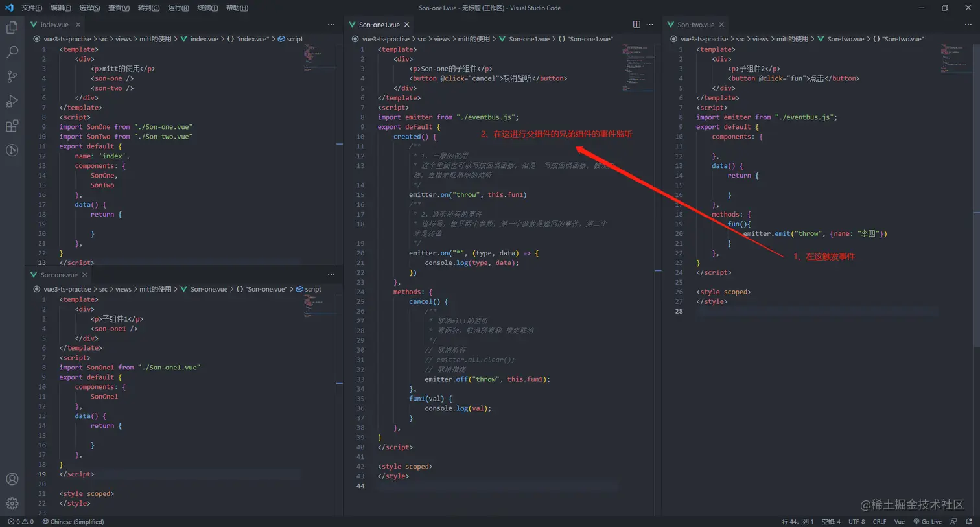Switch to the Son-one1.vue tab
This screenshot has height=527, width=980.
(x=379, y=25)
